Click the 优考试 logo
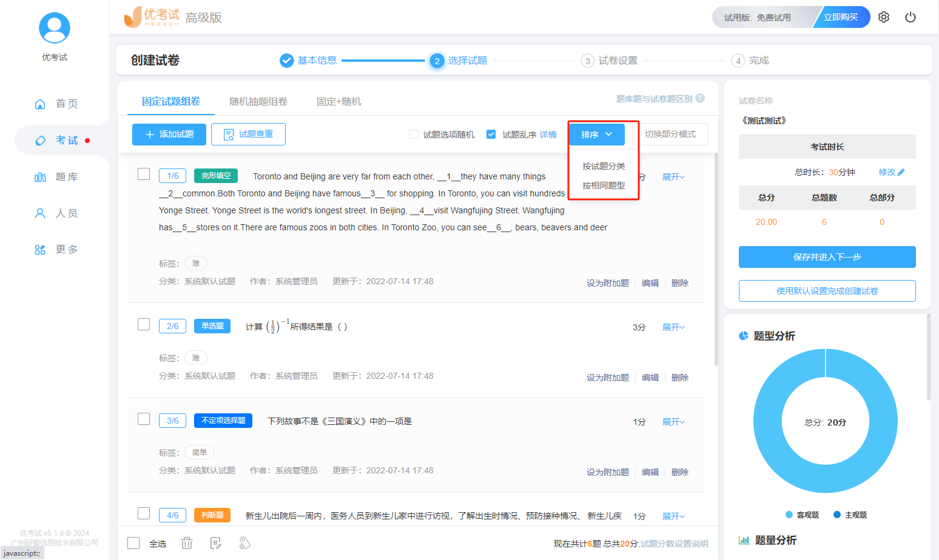The image size is (939, 560). (x=152, y=17)
